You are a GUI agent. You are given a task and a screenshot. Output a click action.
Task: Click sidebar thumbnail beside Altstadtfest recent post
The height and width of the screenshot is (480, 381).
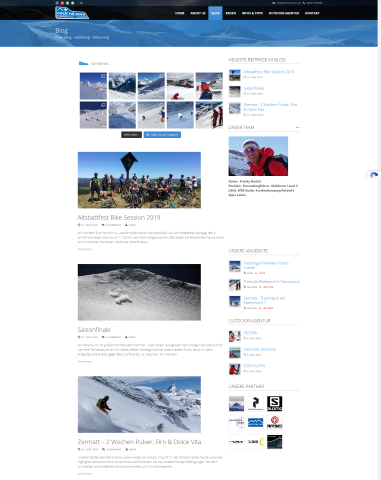point(235,75)
